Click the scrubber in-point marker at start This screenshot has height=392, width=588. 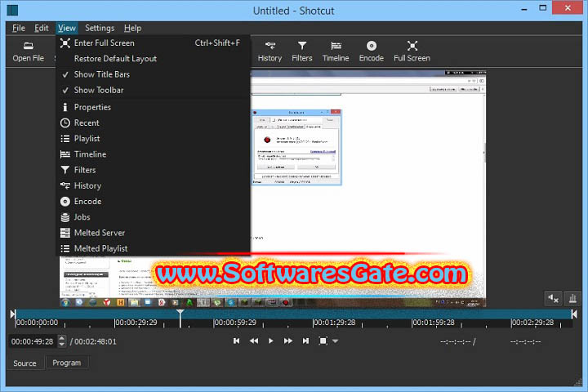click(x=13, y=314)
